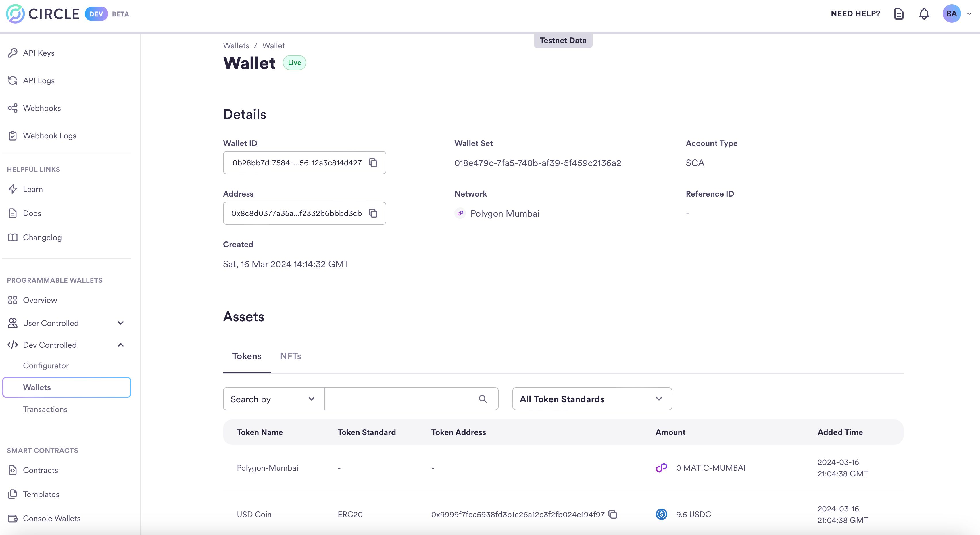Click the Learn lightning bolt icon
Image resolution: width=980 pixels, height=535 pixels.
13,189
